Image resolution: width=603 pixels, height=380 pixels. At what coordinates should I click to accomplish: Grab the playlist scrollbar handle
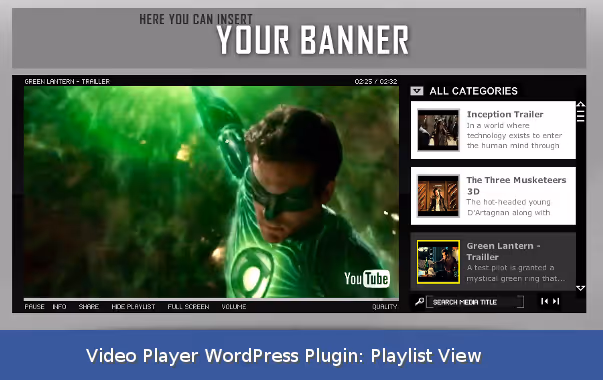(x=581, y=116)
